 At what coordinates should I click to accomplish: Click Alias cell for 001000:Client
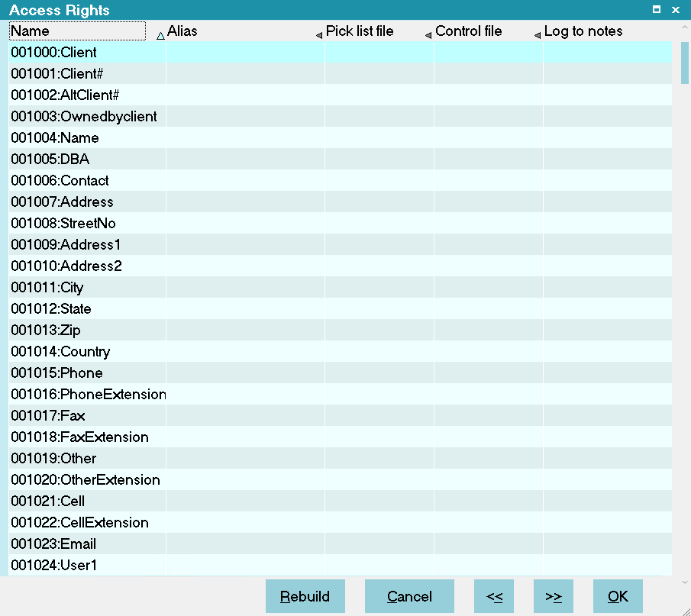click(245, 52)
